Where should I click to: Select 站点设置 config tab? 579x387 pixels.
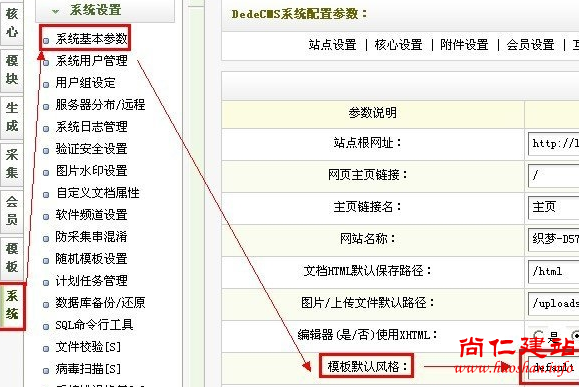tap(333, 45)
